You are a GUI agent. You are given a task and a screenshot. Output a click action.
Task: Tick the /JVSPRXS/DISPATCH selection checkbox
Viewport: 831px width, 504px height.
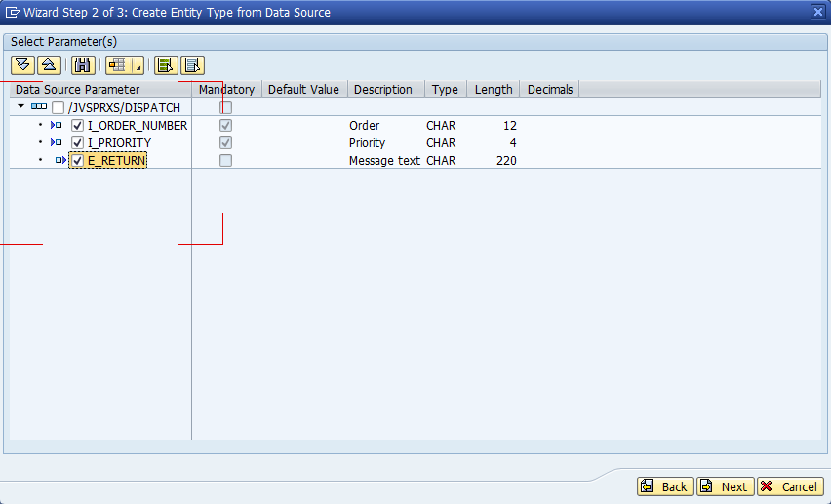pyautogui.click(x=59, y=108)
